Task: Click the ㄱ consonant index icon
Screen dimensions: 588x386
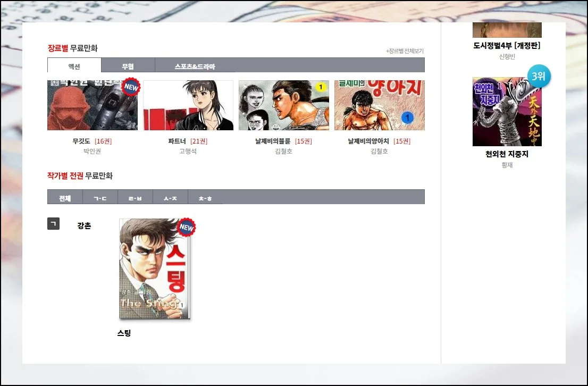Action: tap(53, 224)
